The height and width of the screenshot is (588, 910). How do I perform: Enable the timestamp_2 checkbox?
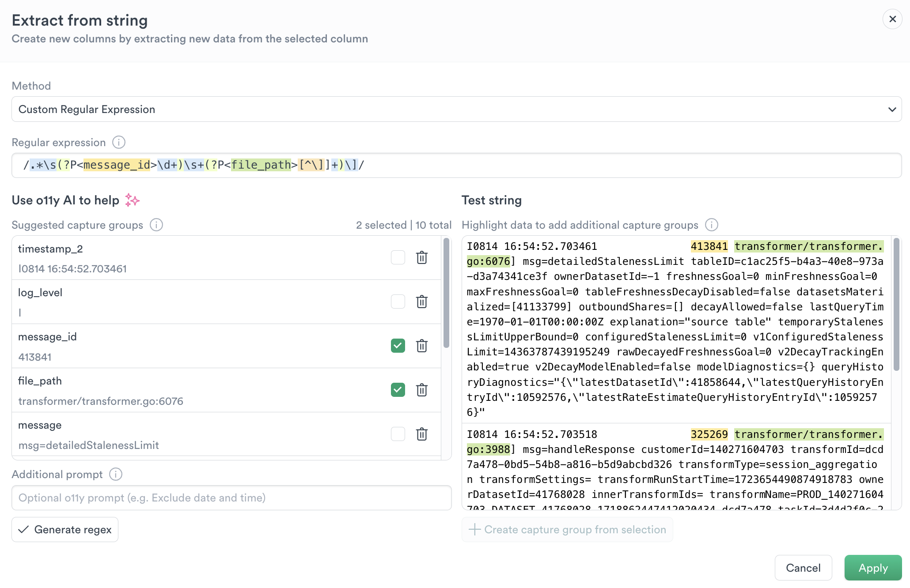pos(398,257)
